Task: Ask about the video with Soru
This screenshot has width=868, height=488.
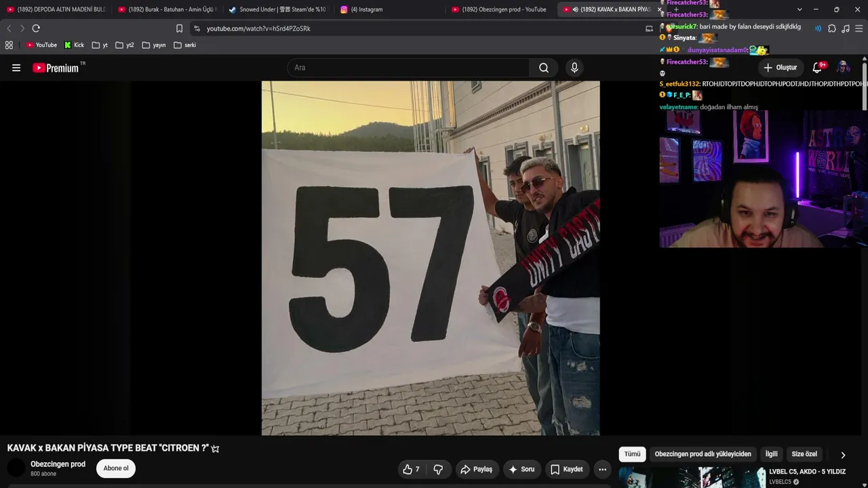Action: [x=521, y=469]
